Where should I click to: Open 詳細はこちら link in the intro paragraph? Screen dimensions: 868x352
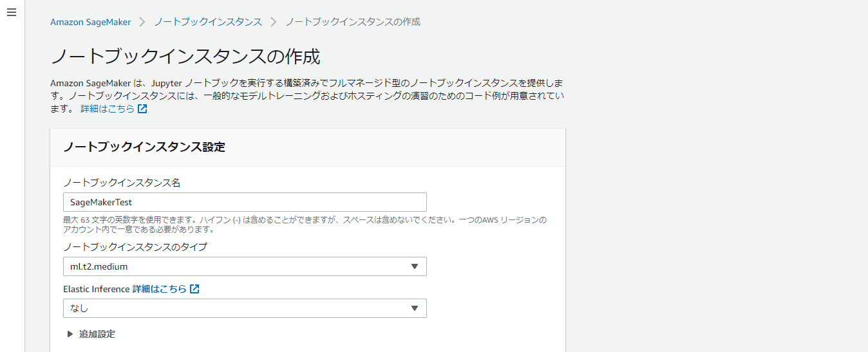(108, 109)
